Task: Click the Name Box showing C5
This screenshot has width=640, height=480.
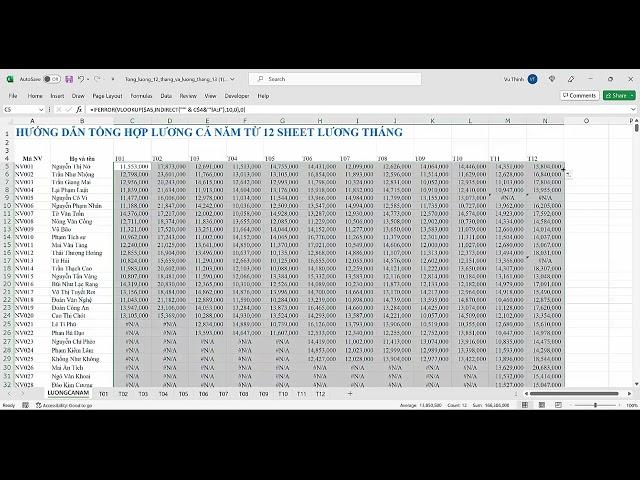Action: click(20, 109)
